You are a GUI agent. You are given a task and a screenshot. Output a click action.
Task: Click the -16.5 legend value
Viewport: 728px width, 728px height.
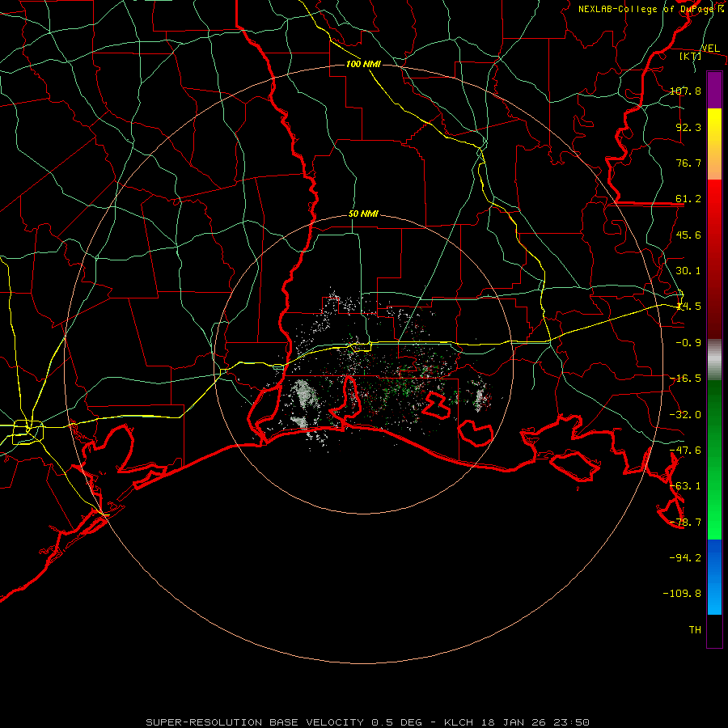point(685,379)
